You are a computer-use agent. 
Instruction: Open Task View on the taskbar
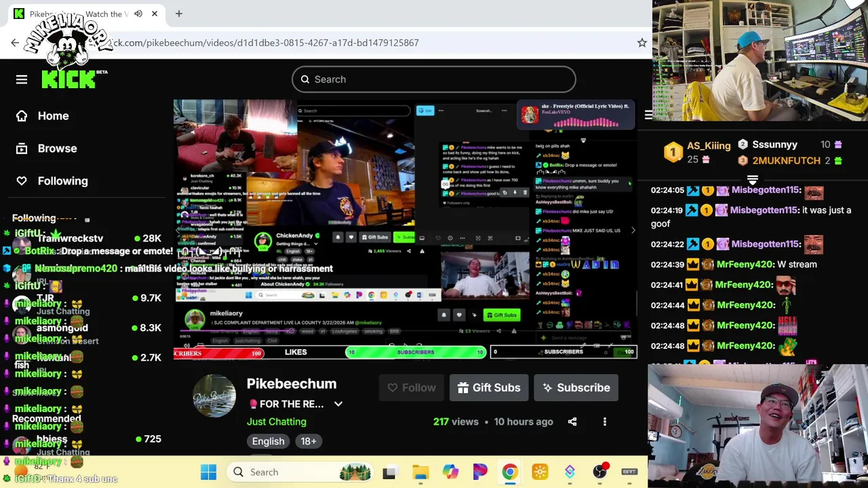point(389,472)
